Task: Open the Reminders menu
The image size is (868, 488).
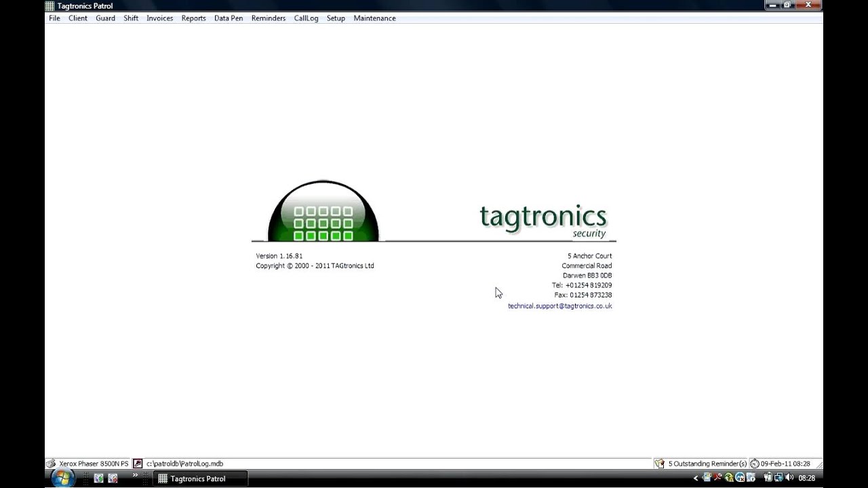Action: click(269, 18)
